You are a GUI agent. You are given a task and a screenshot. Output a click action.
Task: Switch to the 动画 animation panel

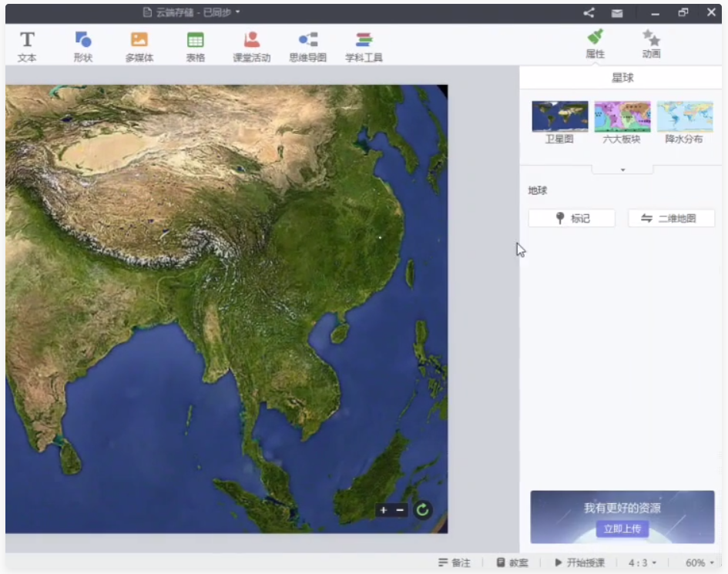[x=652, y=44]
